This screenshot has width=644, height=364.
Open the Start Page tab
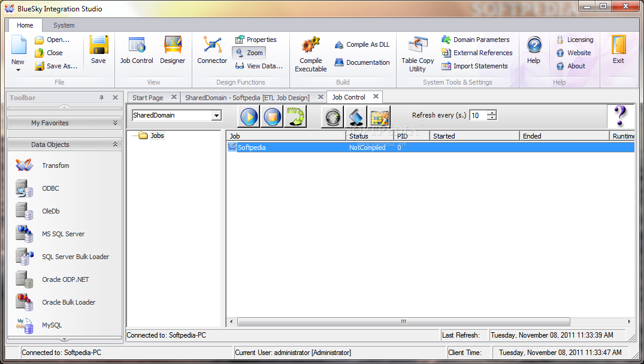(148, 98)
